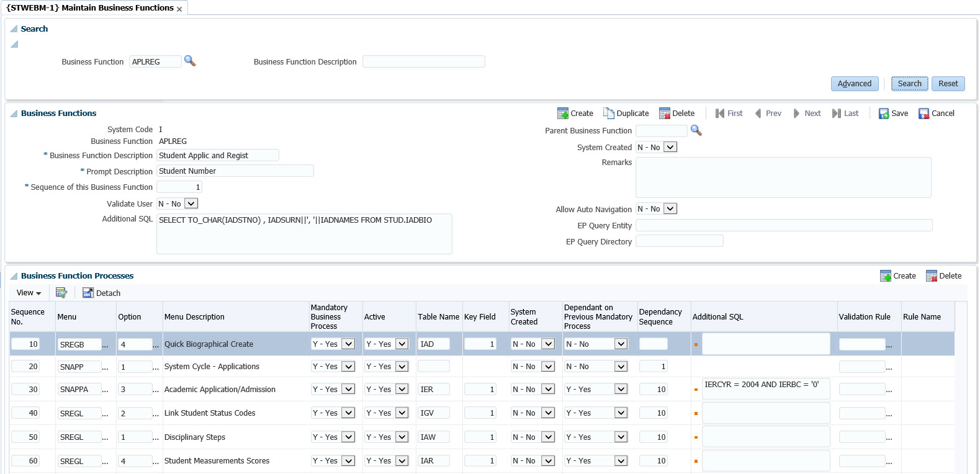Viewport: 980px width, 474px height.
Task: Go to the Last record
Action: pyautogui.click(x=845, y=114)
